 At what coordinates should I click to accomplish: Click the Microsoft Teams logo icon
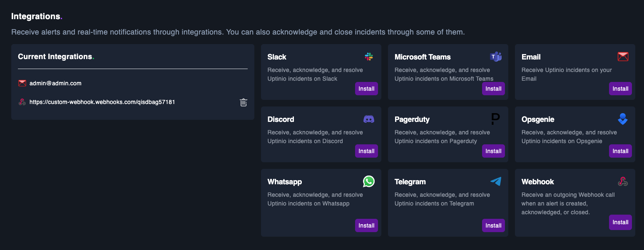496,57
